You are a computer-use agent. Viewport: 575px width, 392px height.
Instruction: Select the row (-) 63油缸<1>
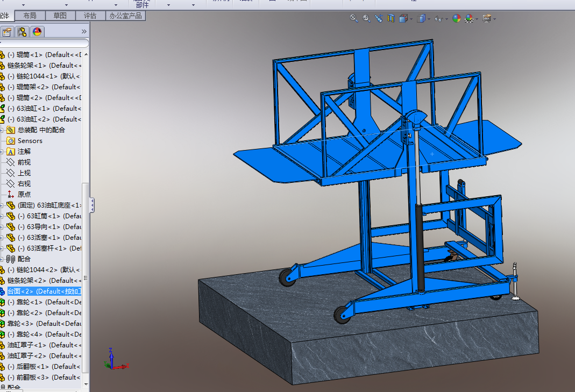(40, 109)
